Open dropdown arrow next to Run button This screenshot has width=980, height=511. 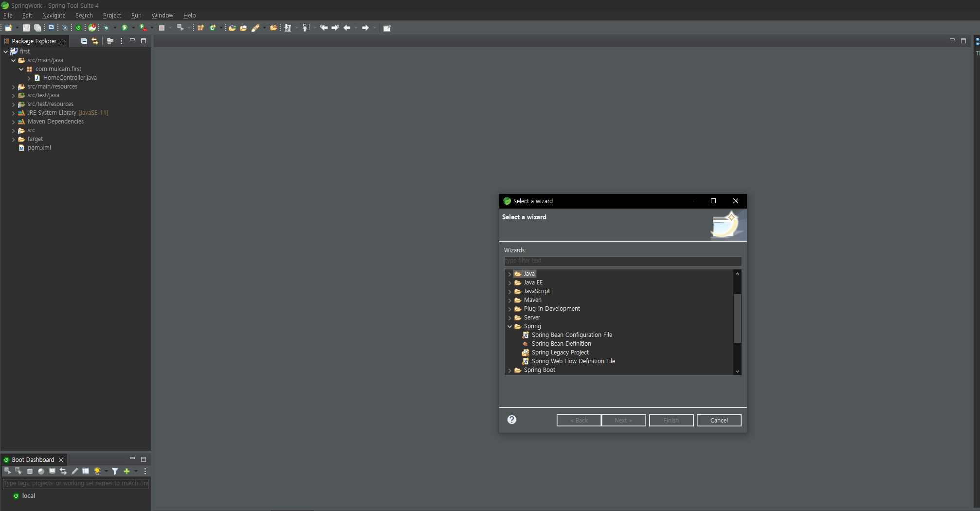(133, 28)
